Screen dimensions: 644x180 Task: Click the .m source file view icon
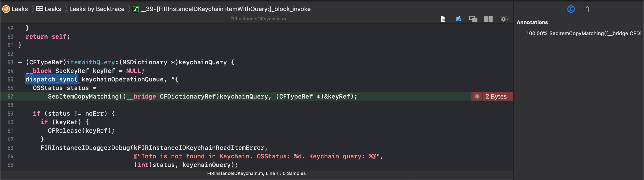[x=443, y=19]
